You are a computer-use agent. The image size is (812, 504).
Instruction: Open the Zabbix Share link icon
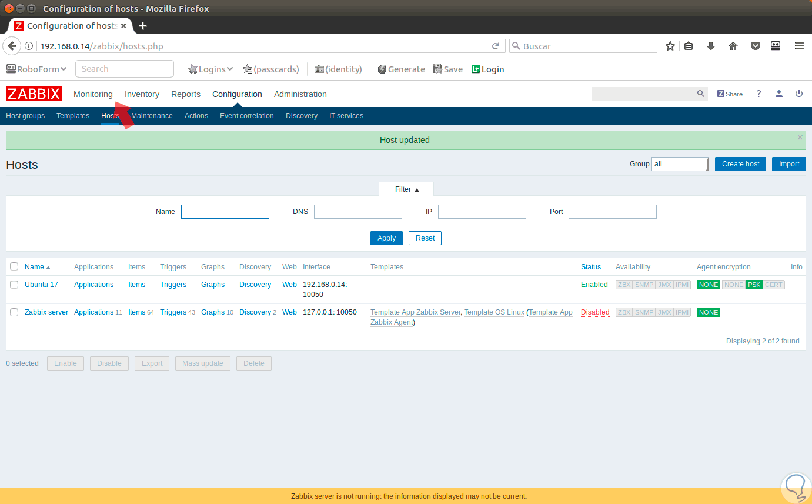(730, 94)
